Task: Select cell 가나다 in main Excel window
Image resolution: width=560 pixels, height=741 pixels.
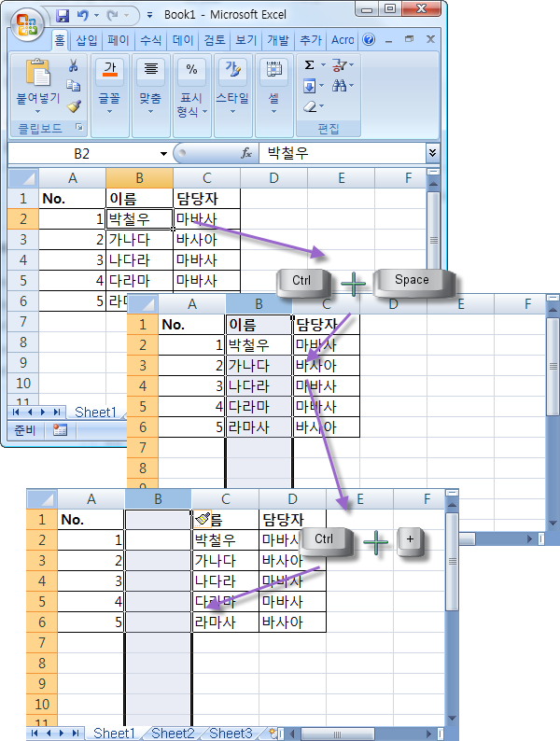Action: click(x=139, y=240)
